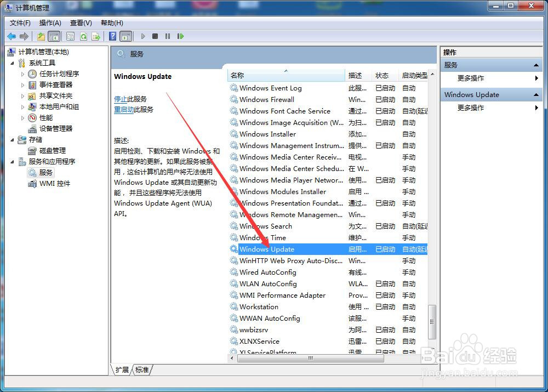Collapse the 服务和应用程序 tree branch

click(13, 162)
